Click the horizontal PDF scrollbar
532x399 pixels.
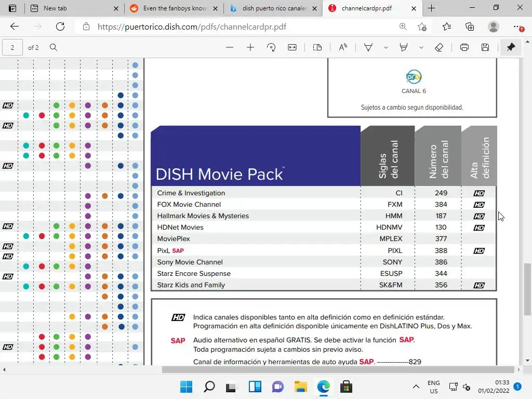[x=338, y=369]
